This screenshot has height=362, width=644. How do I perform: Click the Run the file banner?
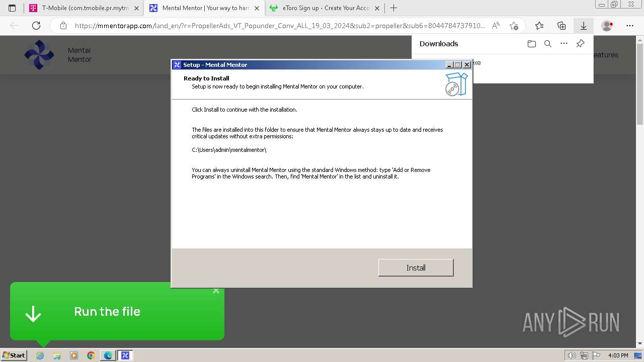(117, 311)
